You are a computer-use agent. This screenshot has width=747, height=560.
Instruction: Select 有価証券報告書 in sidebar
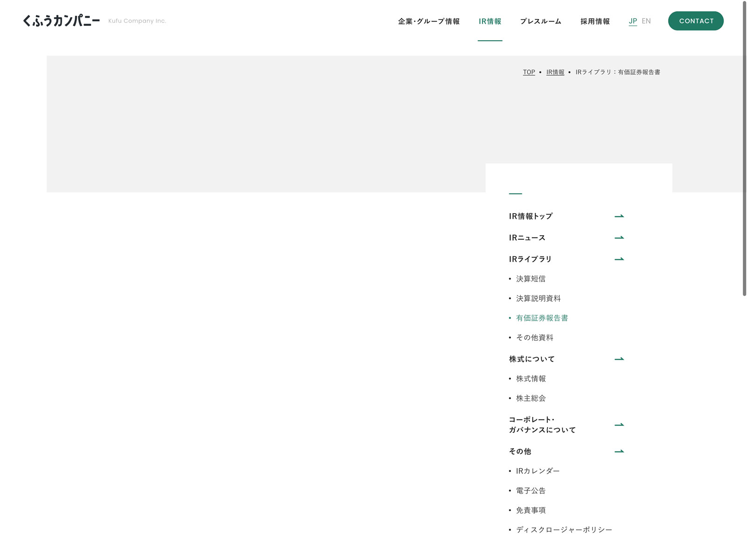tap(542, 318)
